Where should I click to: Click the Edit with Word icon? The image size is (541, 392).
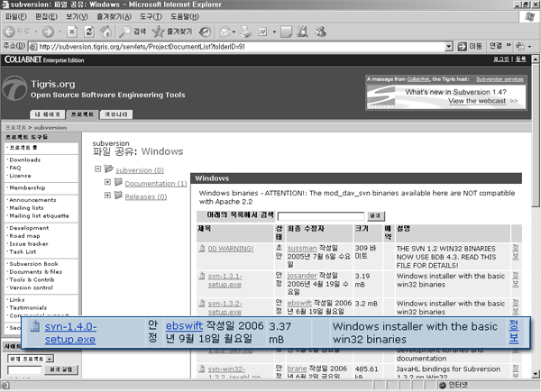pyautogui.click(x=262, y=32)
